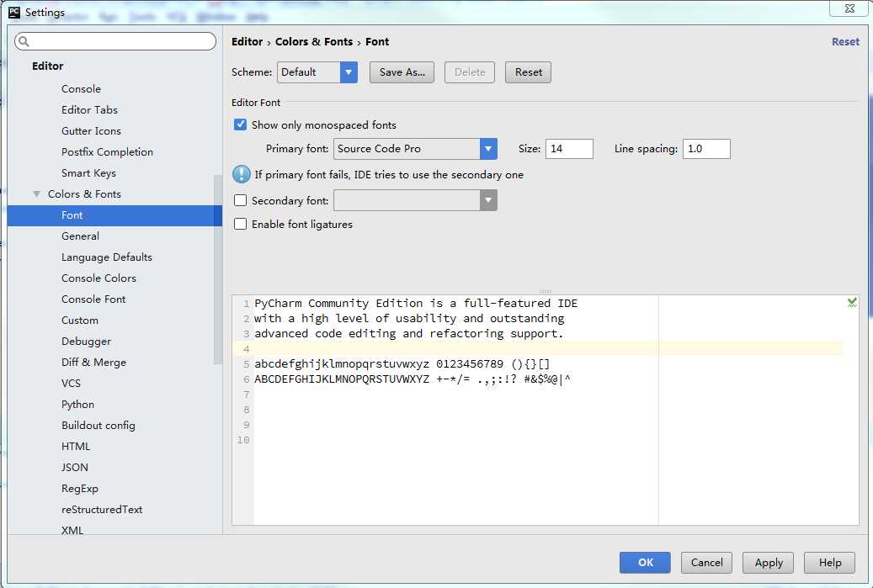
Task: Click preview line 6 uppercase alphabet
Action: pos(342,379)
